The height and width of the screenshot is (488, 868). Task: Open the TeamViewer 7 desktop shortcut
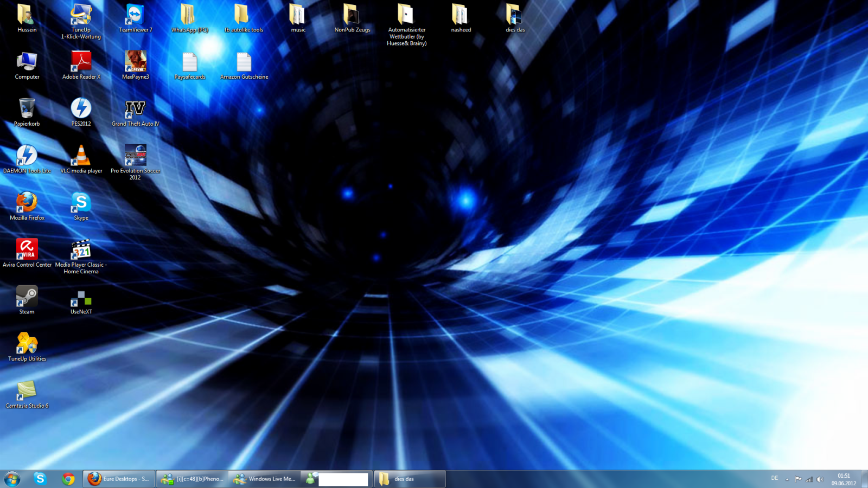click(x=135, y=16)
